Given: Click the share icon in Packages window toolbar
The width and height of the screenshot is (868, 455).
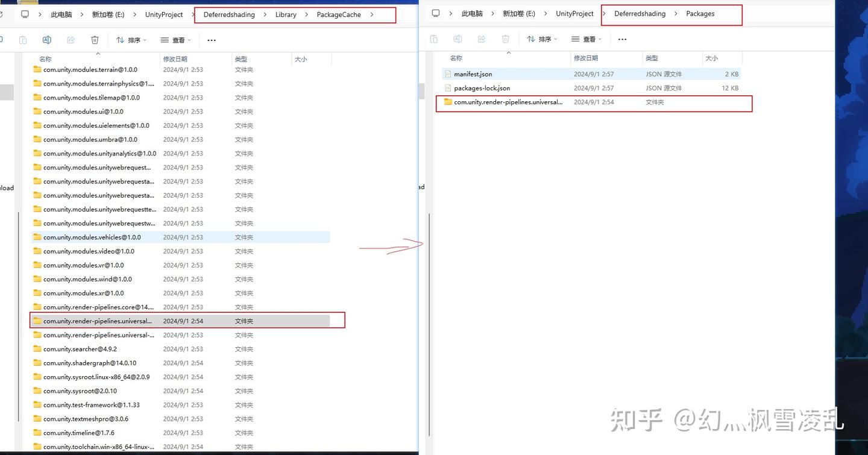Looking at the screenshot, I should (482, 39).
